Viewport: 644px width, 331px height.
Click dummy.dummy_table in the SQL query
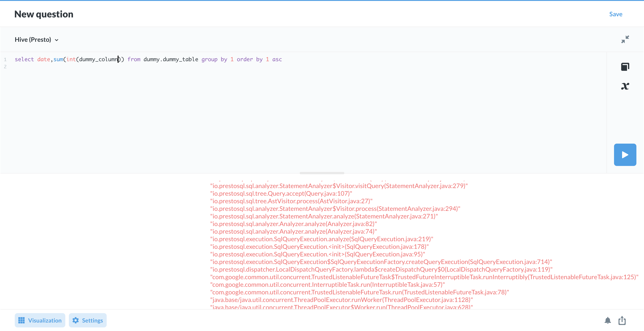pyautogui.click(x=171, y=59)
